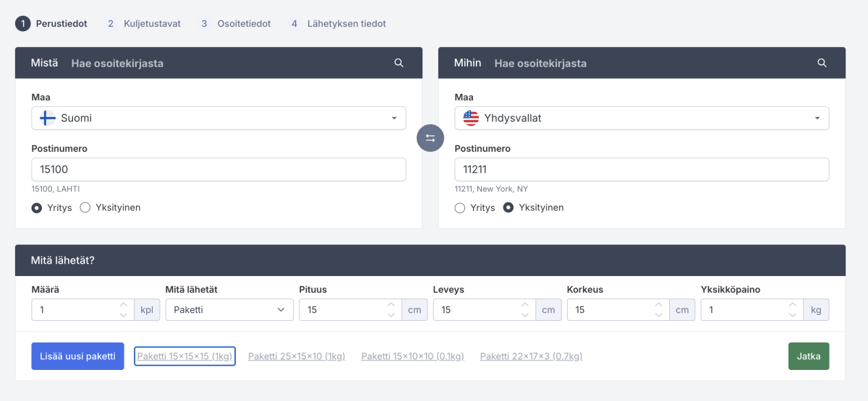Go to step 2 Kuljetustavat
Screen dimensions: 868x401
point(144,24)
